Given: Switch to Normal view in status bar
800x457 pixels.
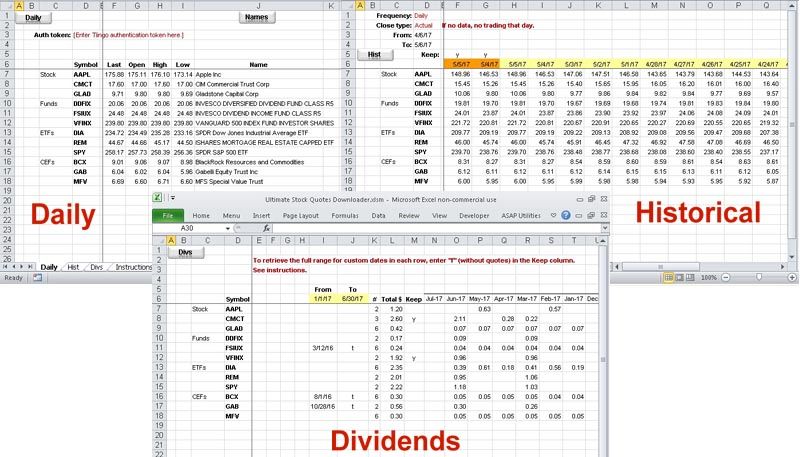Looking at the screenshot, I should coord(669,277).
